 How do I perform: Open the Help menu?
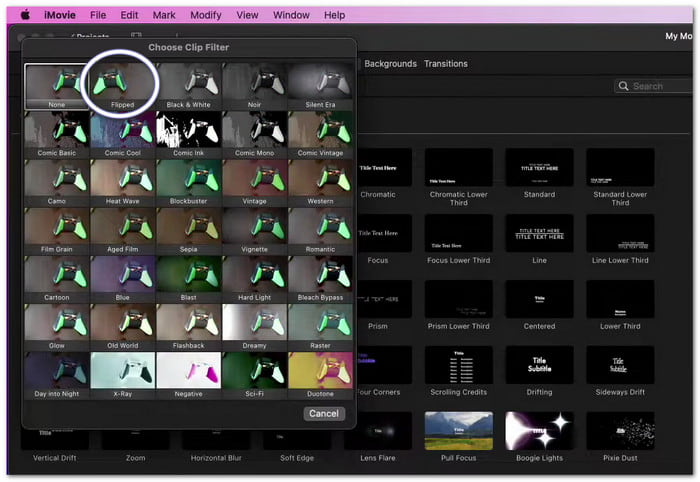[334, 15]
